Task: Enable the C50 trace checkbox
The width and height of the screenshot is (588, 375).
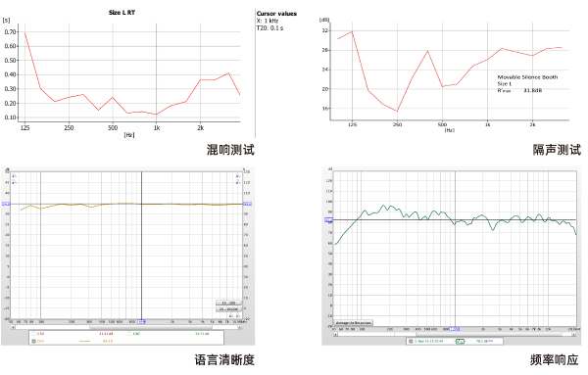Action: [x=33, y=334]
